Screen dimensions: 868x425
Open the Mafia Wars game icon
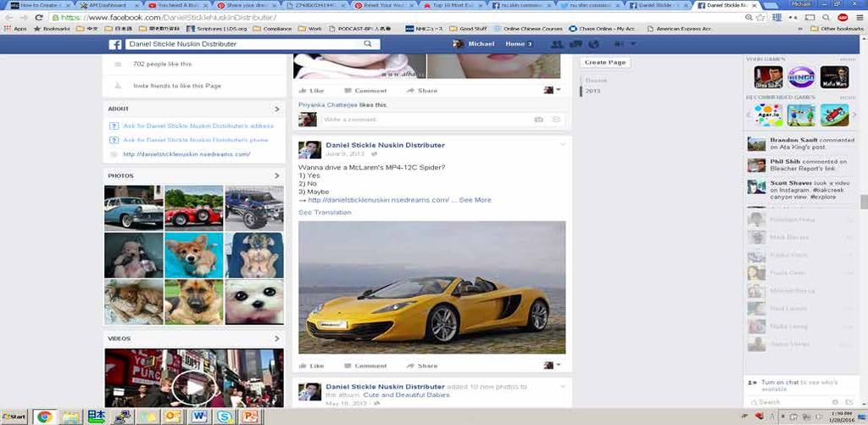pos(834,77)
